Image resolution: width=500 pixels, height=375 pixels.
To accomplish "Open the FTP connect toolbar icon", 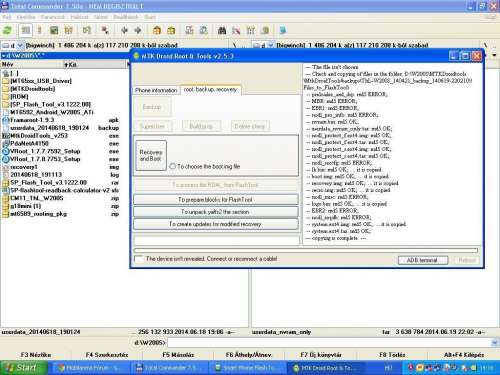I will [x=189, y=31].
